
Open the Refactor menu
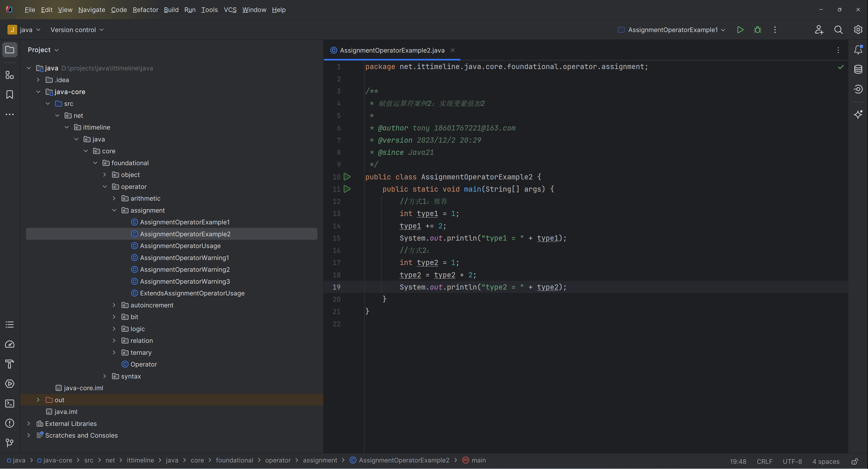coord(145,10)
